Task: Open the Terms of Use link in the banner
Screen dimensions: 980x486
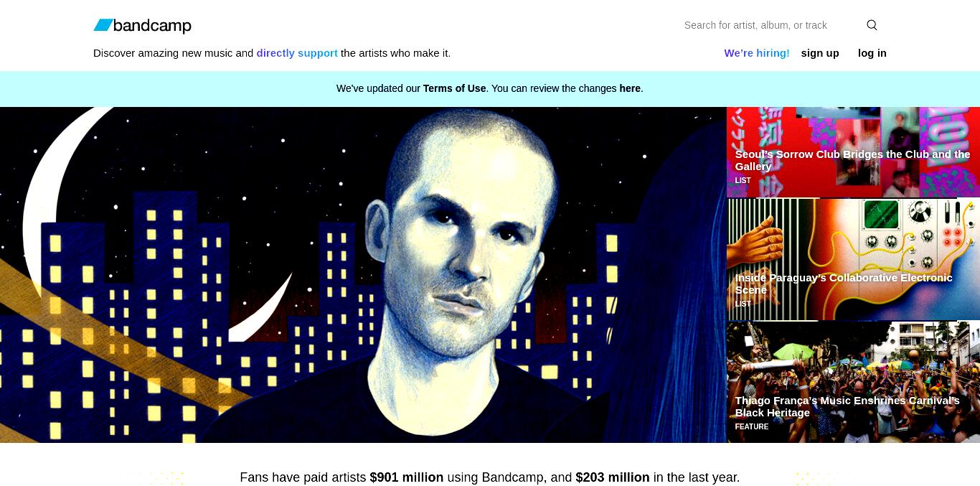Action: click(x=454, y=88)
